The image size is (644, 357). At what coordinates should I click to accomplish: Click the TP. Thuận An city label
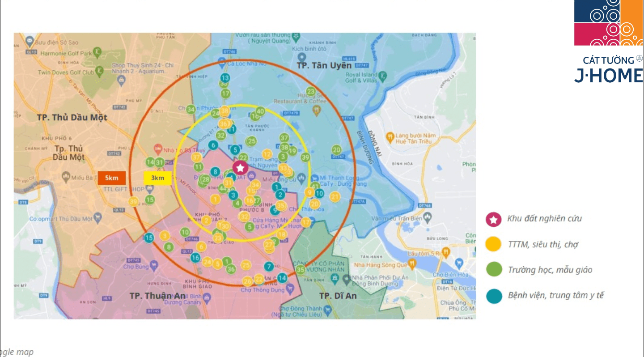pos(157,296)
